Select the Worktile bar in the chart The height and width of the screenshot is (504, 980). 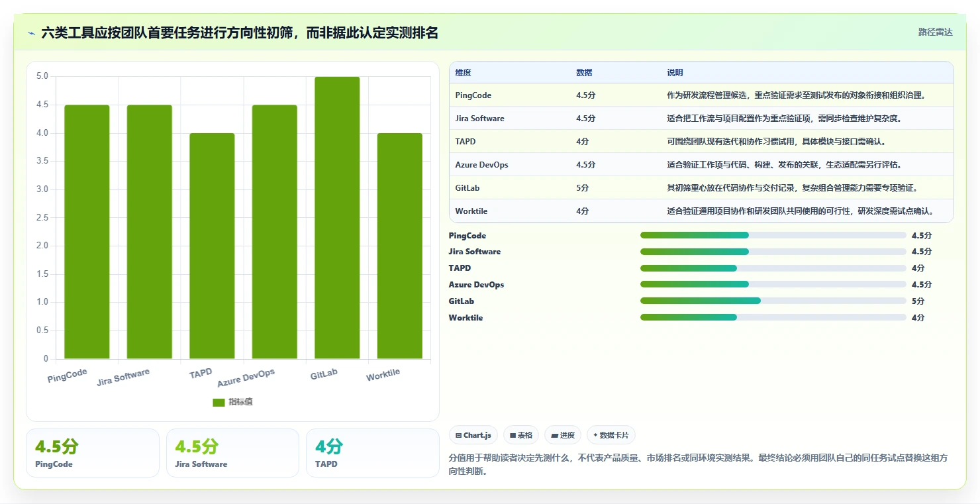399,246
